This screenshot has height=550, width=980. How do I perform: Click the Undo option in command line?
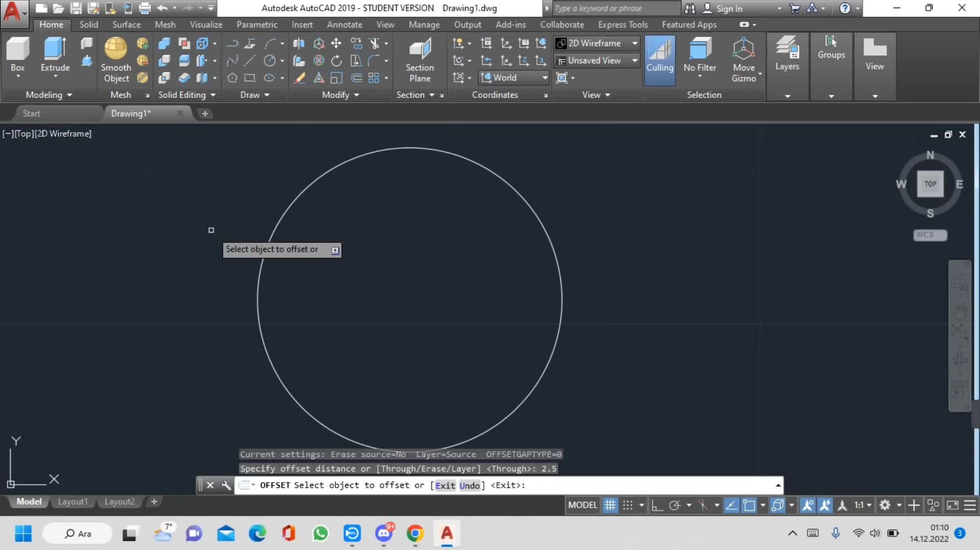pyautogui.click(x=470, y=485)
